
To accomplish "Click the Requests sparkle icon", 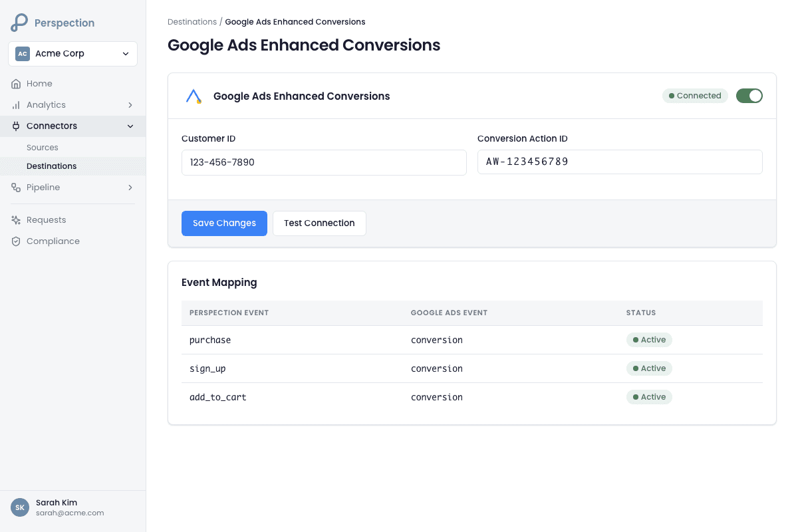I will point(16,220).
